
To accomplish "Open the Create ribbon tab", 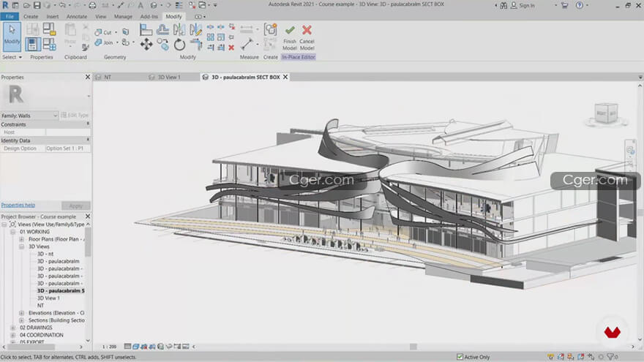I will (31, 16).
